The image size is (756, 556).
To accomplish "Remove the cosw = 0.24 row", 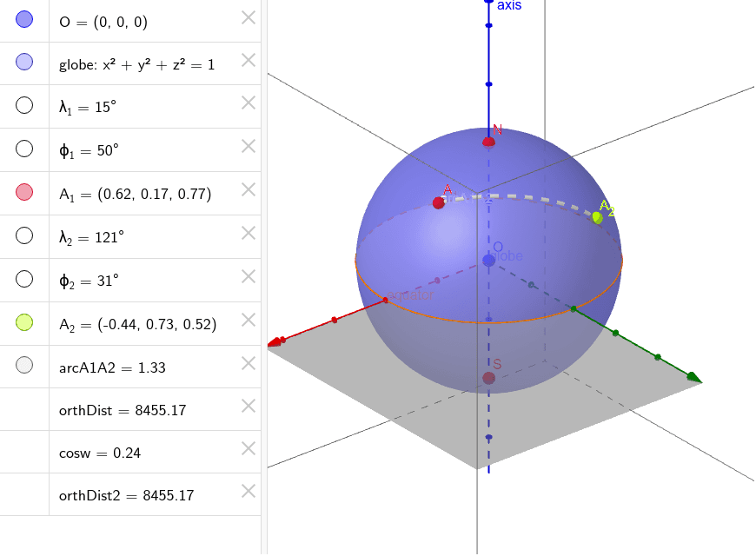I will (249, 448).
